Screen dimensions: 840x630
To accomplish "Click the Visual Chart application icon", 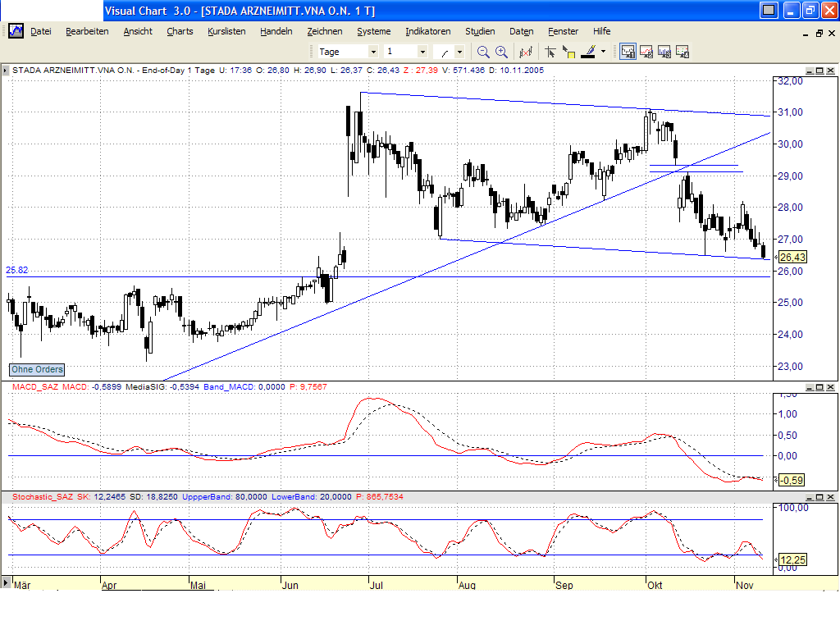I will tap(16, 30).
